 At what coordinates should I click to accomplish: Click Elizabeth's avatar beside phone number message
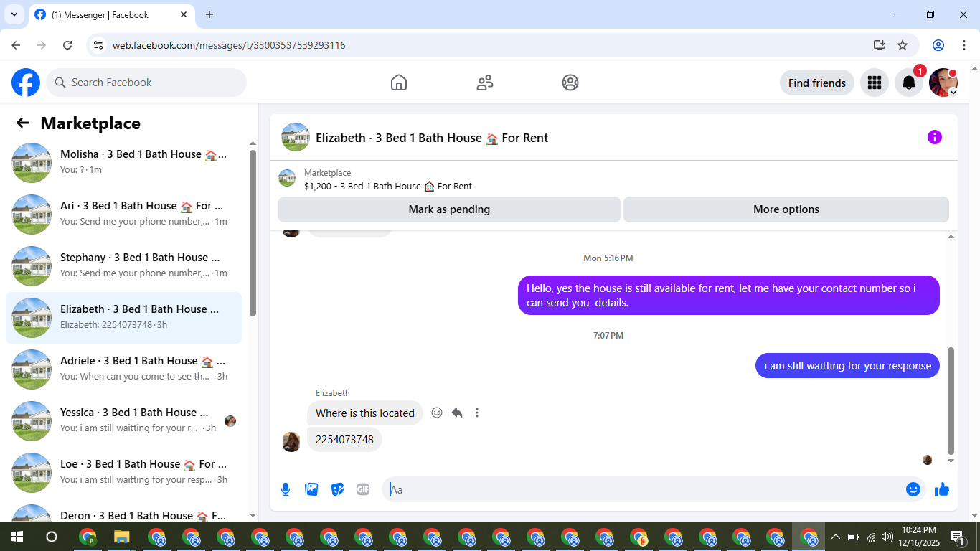291,441
